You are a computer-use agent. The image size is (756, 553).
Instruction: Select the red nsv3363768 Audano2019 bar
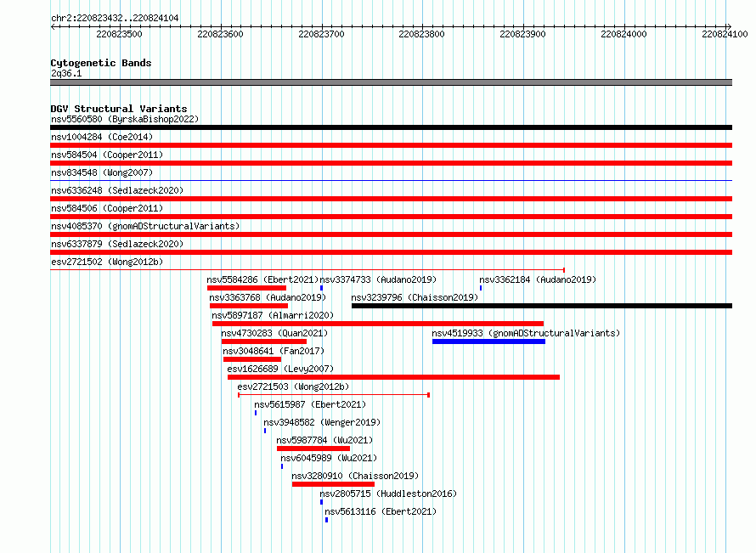(x=249, y=306)
